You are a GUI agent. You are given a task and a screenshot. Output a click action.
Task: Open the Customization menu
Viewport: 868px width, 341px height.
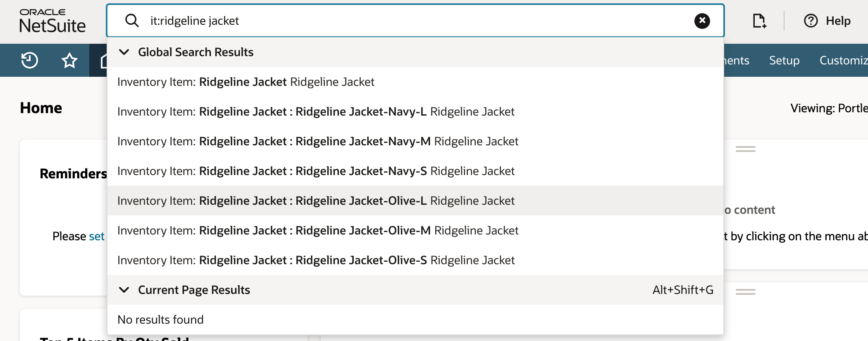(x=844, y=60)
